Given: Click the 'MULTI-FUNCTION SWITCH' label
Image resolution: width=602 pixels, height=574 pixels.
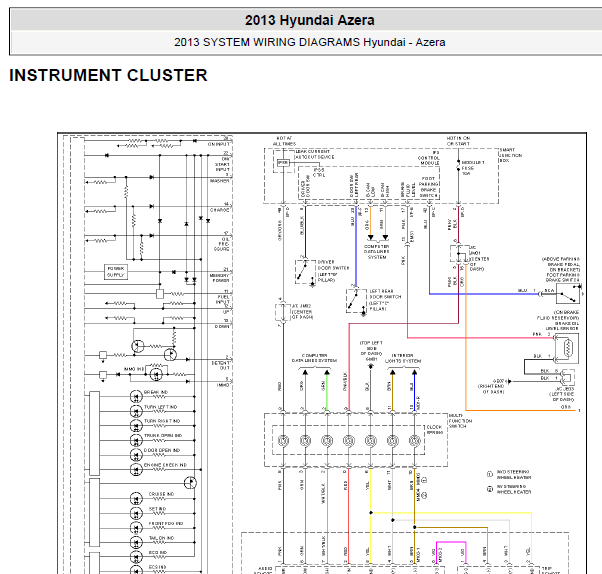Looking at the screenshot, I should tap(460, 421).
